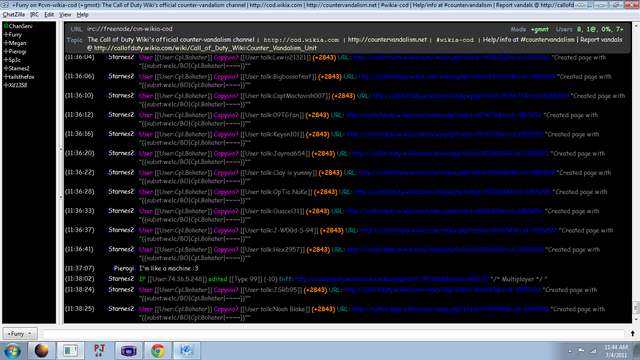
Task: Open the IRC menu
Action: tap(35, 15)
